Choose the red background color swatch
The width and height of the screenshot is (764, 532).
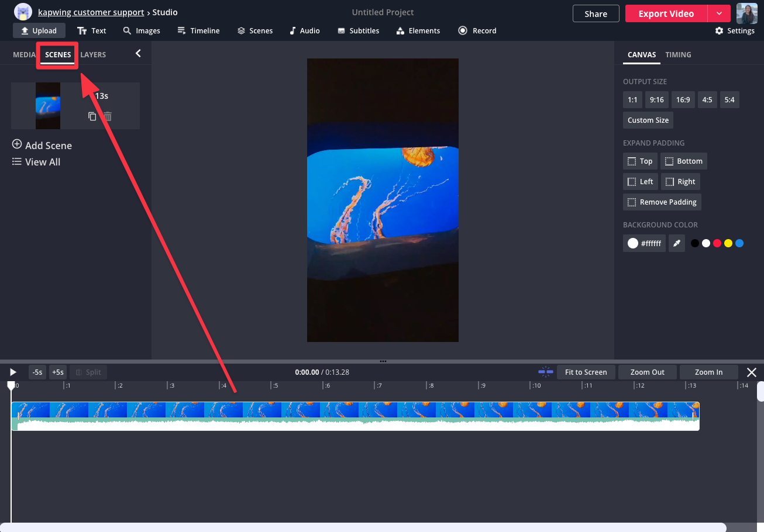(717, 243)
